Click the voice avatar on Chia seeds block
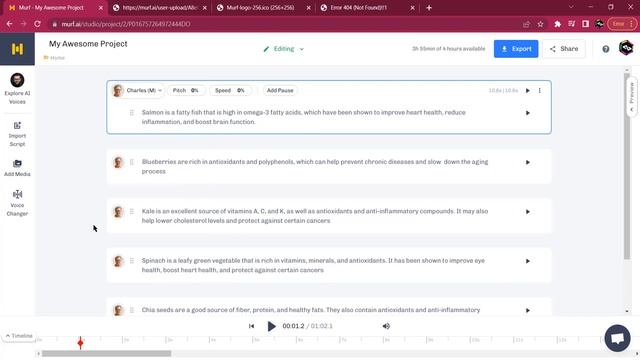This screenshot has height=360, width=640. 118,310
